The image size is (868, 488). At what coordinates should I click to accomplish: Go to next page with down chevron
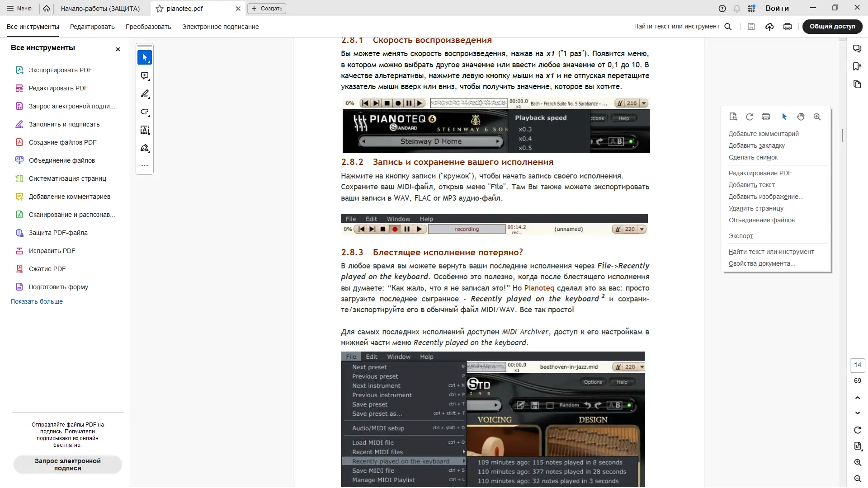(x=858, y=413)
